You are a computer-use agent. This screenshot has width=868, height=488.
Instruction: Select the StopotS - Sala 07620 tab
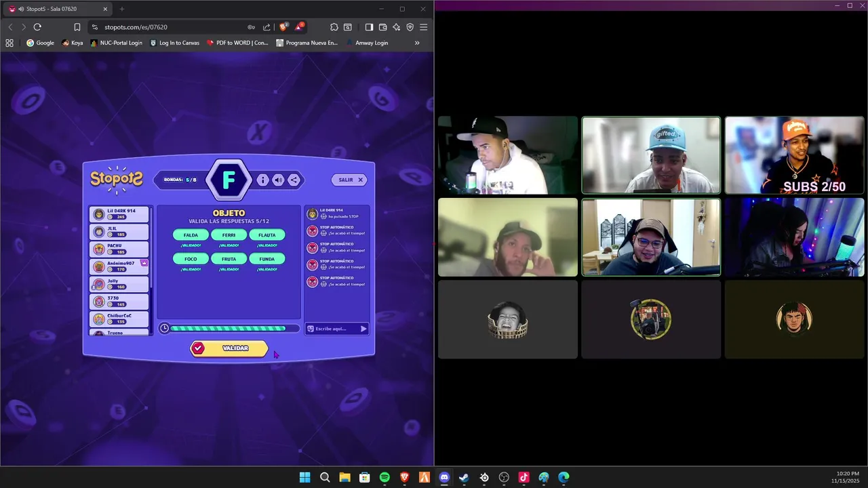coord(58,9)
